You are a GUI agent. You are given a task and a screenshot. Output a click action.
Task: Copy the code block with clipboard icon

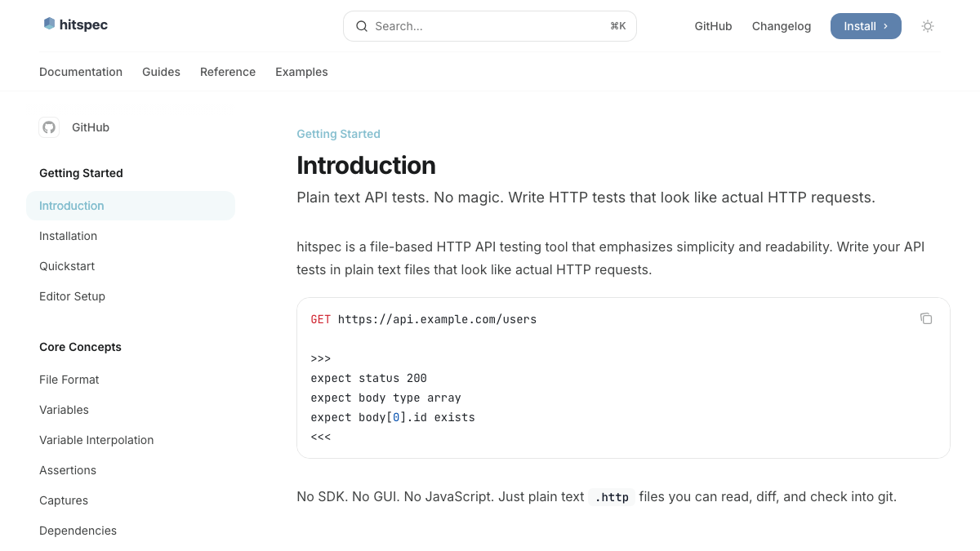click(x=925, y=318)
